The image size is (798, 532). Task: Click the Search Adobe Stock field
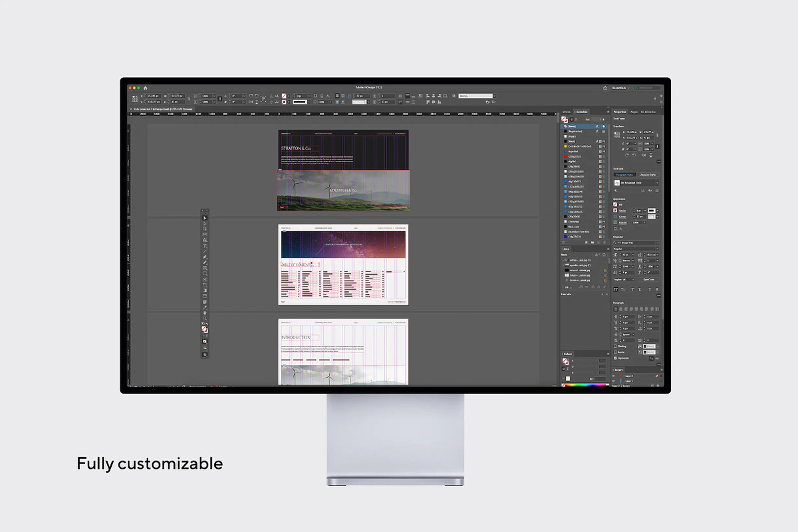646,88
